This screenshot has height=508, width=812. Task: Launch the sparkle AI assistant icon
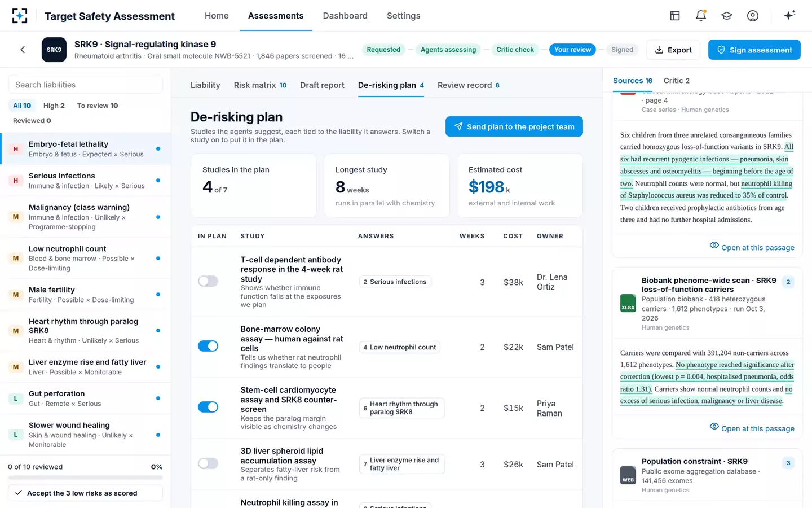pos(789,15)
